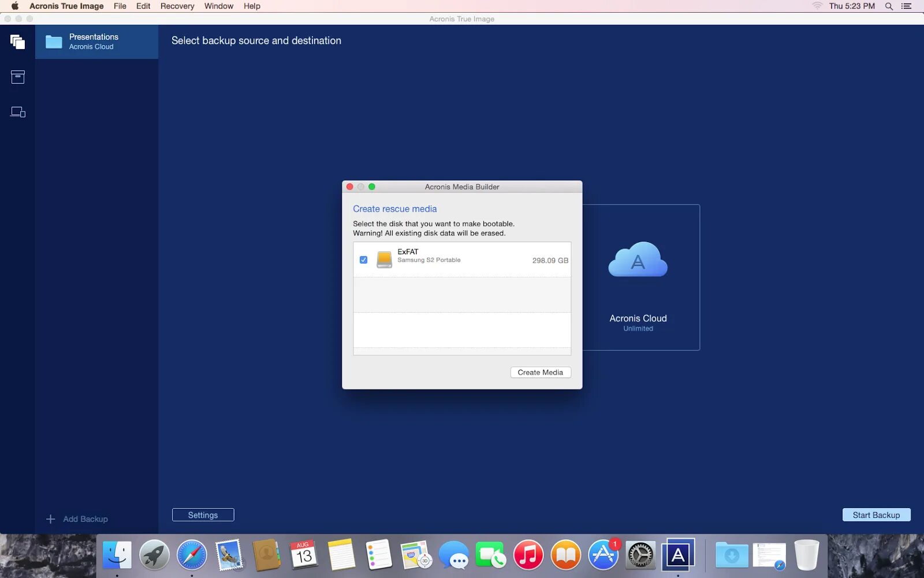This screenshot has height=578, width=924.
Task: Click the Samsung S2 Portable drive icon
Action: pos(384,260)
